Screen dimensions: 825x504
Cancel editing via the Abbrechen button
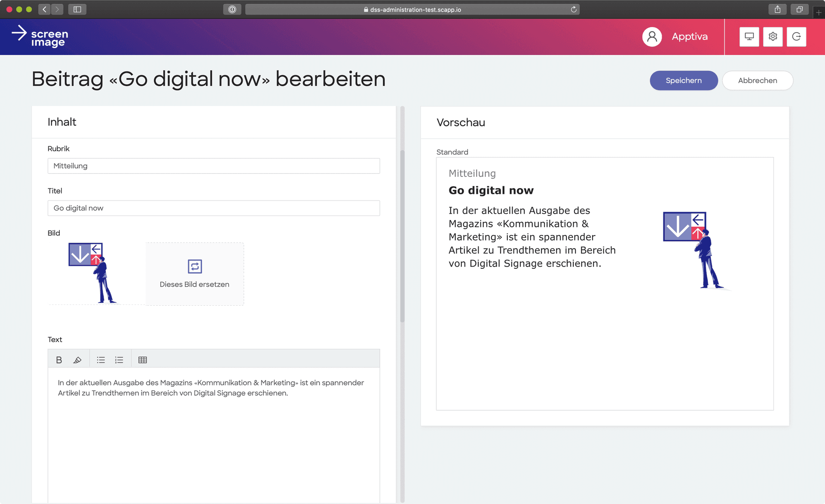coord(758,80)
